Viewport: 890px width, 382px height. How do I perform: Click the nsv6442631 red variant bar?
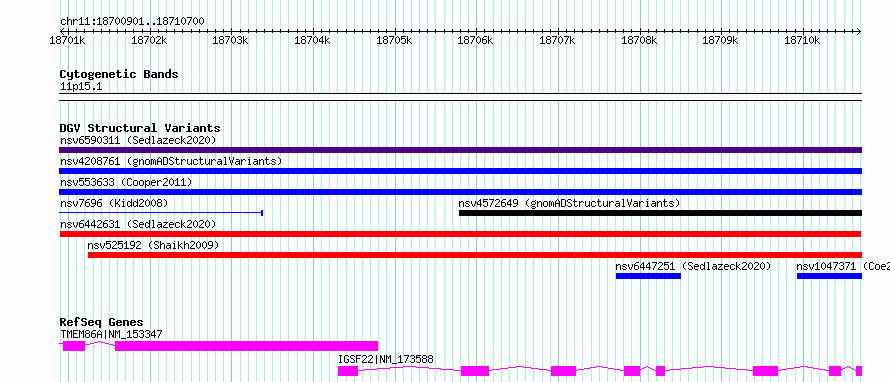(460, 234)
